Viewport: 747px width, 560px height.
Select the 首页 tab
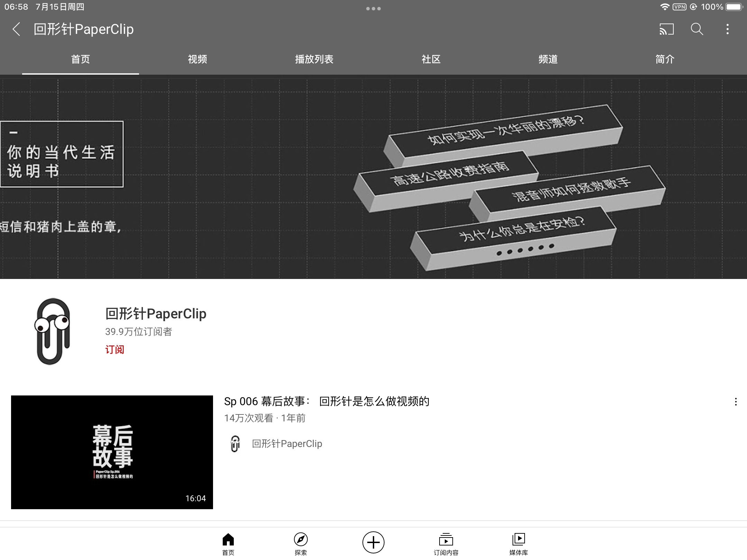(81, 59)
